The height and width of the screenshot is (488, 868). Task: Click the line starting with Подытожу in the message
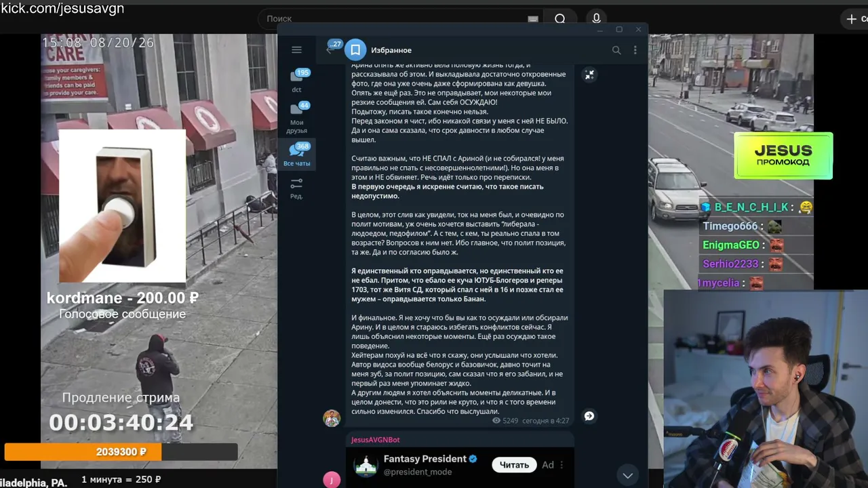pos(419,111)
